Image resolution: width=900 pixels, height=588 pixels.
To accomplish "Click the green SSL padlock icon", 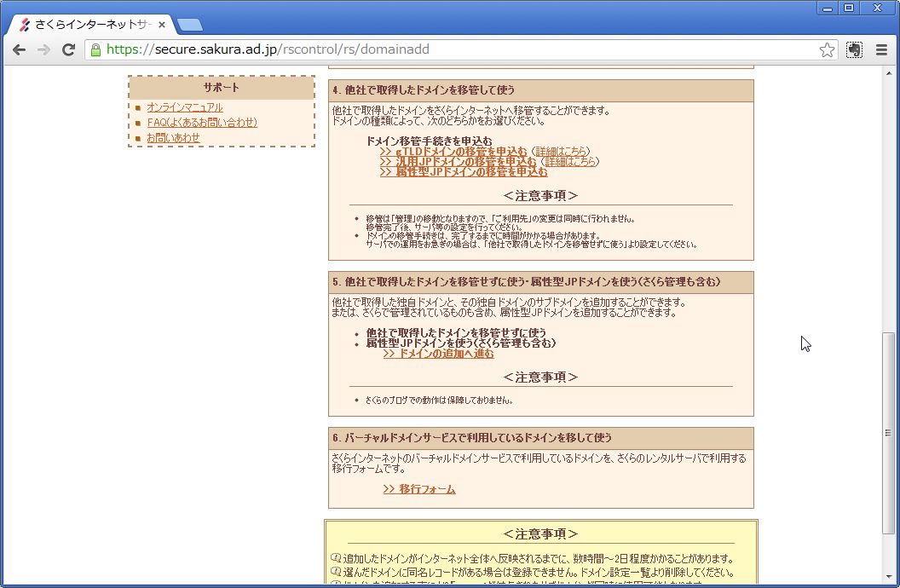I will (95, 50).
